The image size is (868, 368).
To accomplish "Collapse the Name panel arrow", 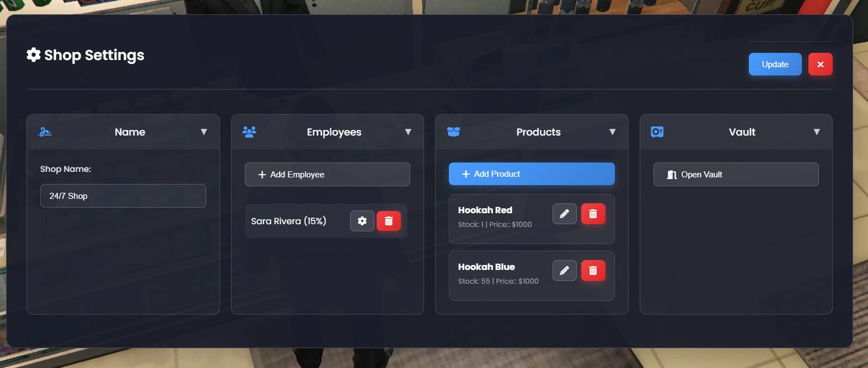I will pyautogui.click(x=204, y=132).
